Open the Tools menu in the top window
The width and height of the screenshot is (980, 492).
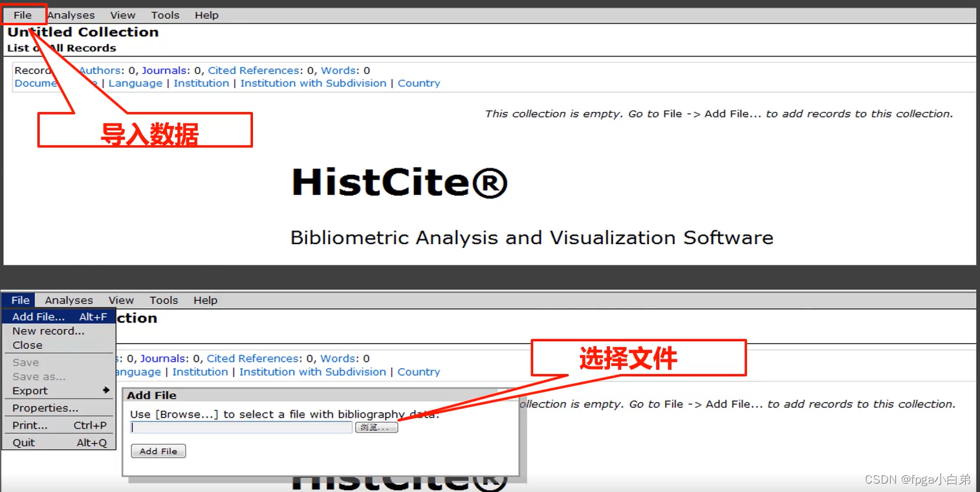point(166,15)
